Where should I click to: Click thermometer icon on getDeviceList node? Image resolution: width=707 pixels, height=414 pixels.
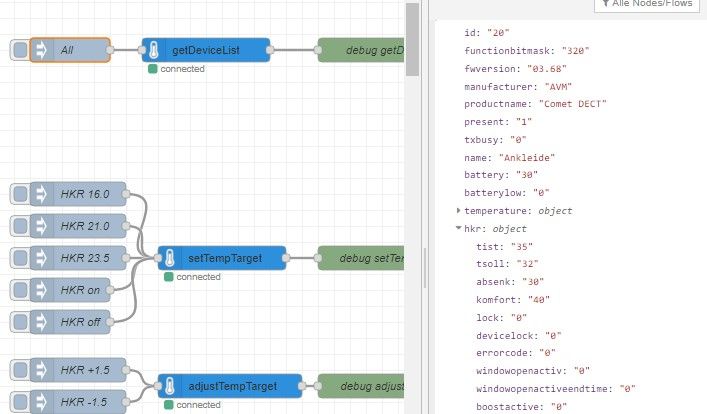tap(154, 50)
